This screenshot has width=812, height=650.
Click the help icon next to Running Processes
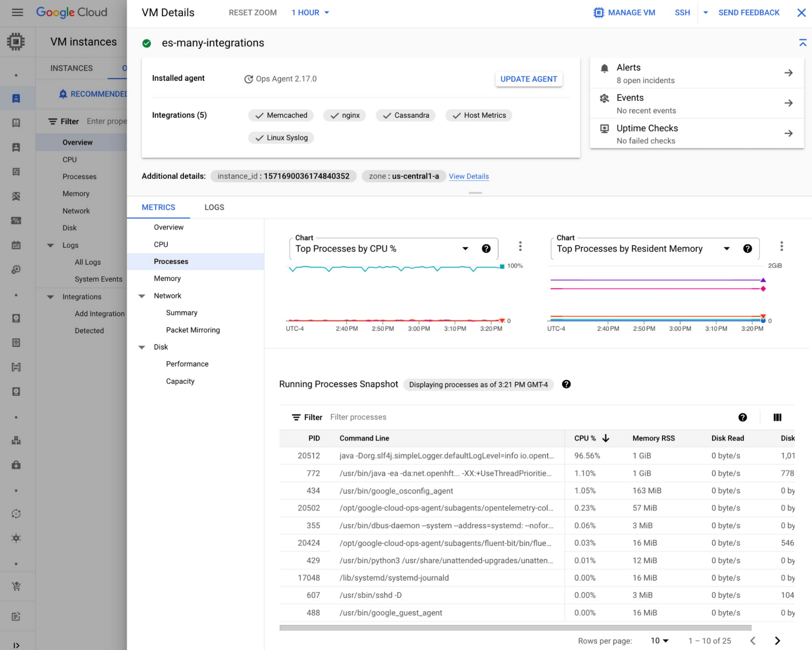(x=566, y=385)
